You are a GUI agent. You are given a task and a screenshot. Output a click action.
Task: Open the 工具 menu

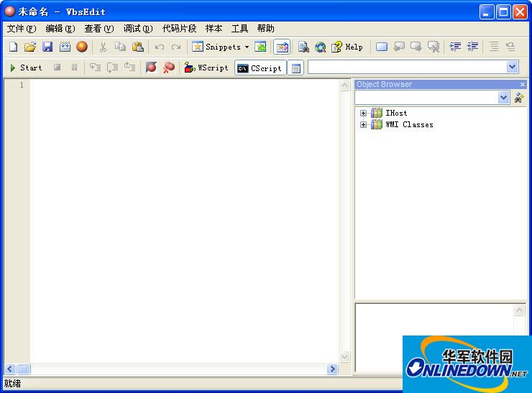240,29
